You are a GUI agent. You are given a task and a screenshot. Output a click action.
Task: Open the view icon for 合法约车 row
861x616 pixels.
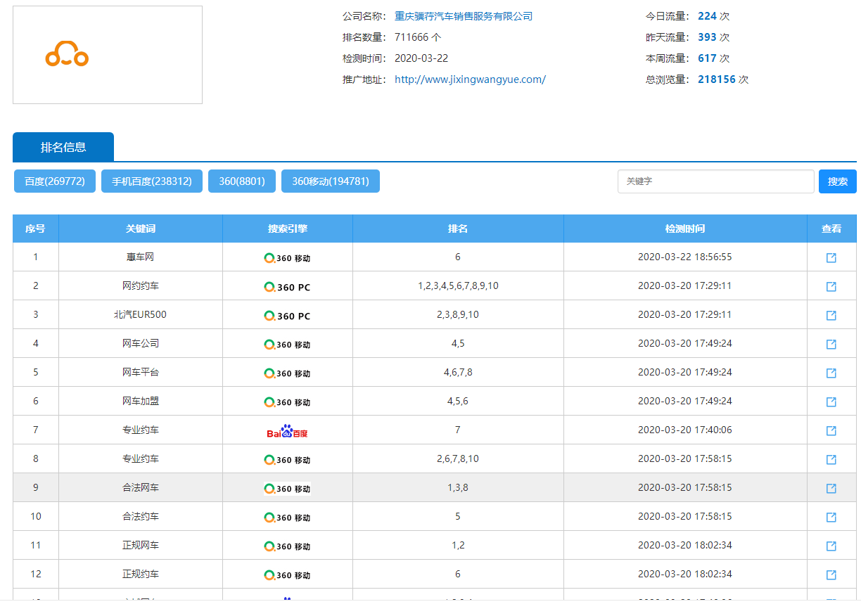coord(831,516)
